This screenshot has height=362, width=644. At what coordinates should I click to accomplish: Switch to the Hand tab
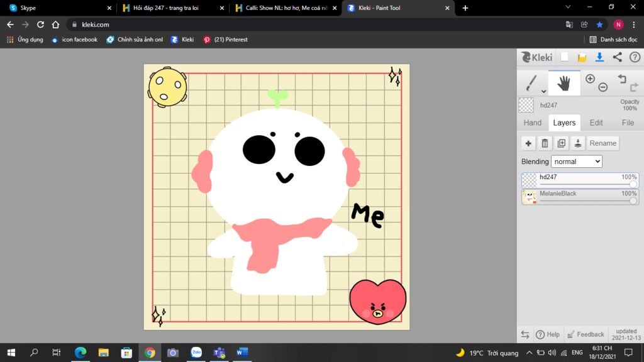[532, 123]
